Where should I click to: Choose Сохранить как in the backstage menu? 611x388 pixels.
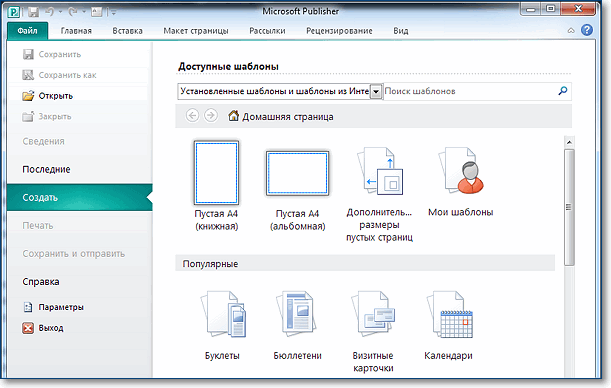(x=59, y=75)
